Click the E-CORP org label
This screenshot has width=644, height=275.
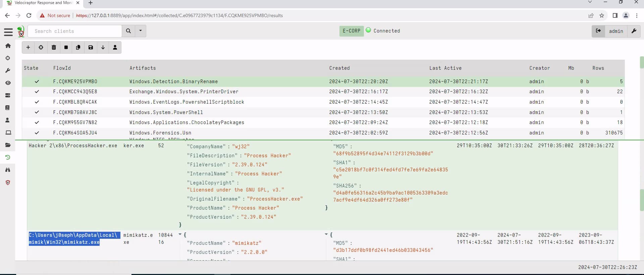tap(351, 31)
